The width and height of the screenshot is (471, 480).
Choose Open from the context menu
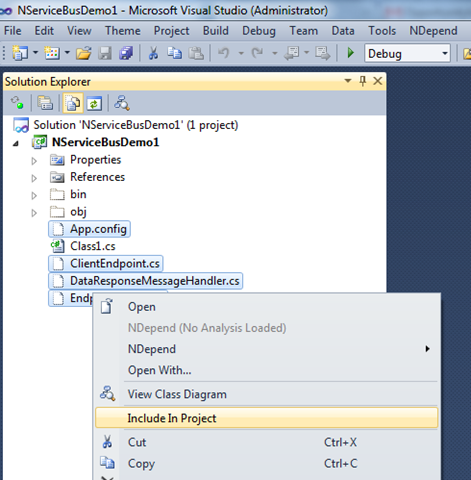tap(266, 307)
